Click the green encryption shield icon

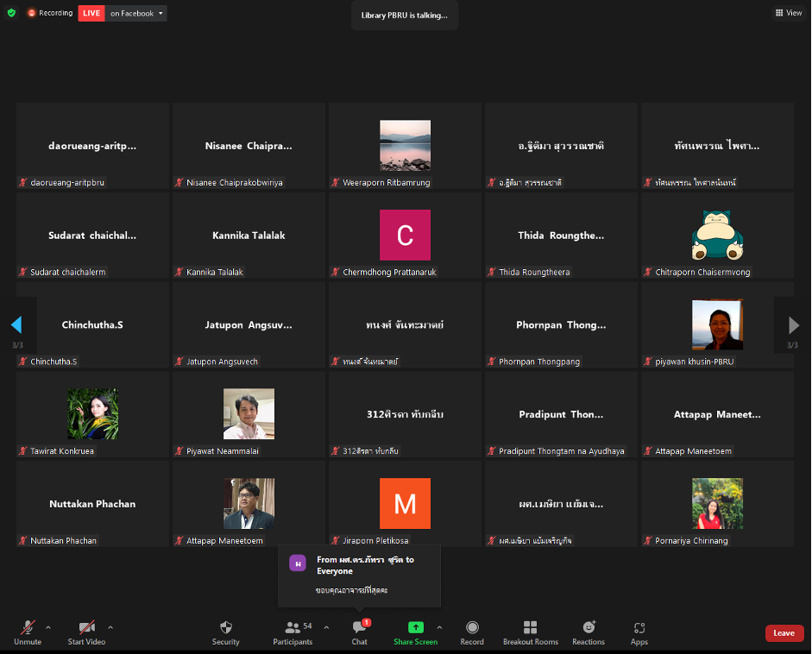11,13
